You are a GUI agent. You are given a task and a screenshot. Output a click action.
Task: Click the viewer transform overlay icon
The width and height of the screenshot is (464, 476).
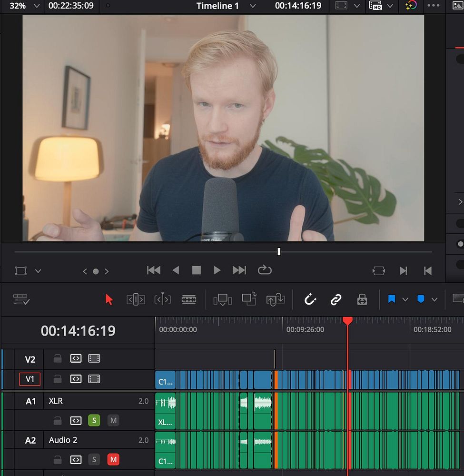[21, 271]
